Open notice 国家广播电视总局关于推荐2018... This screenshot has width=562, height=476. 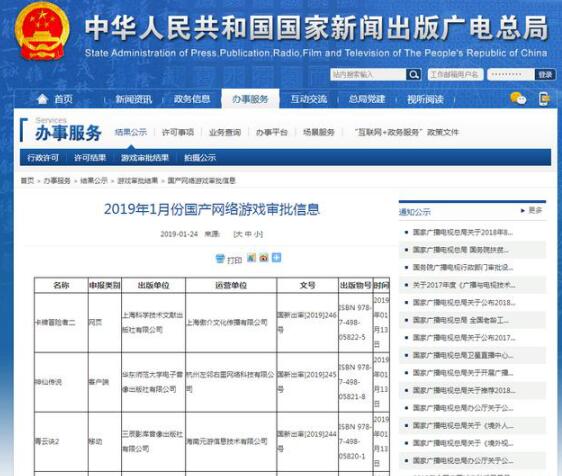464,390
